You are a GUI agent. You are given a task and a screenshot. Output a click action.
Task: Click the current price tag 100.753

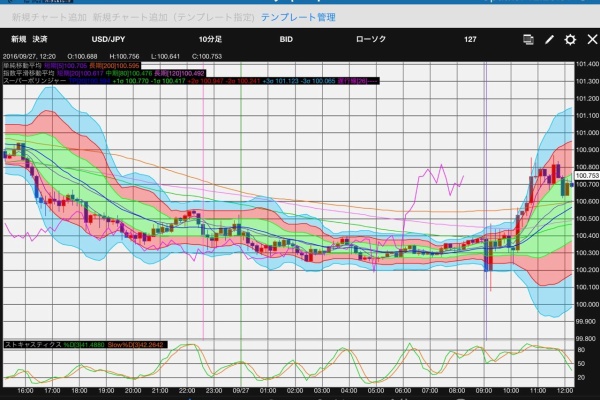pyautogui.click(x=586, y=175)
